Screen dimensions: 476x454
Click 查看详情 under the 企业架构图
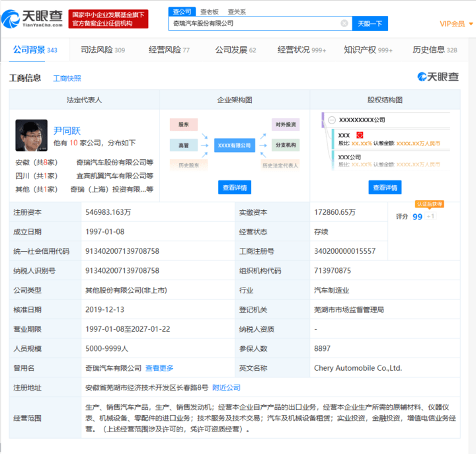(234, 188)
